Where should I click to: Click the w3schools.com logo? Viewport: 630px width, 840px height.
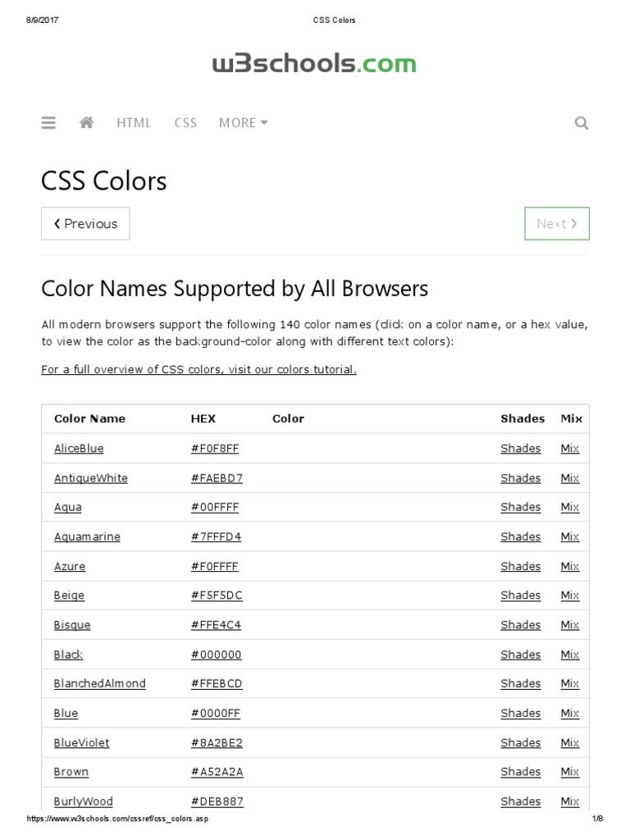coord(314,64)
